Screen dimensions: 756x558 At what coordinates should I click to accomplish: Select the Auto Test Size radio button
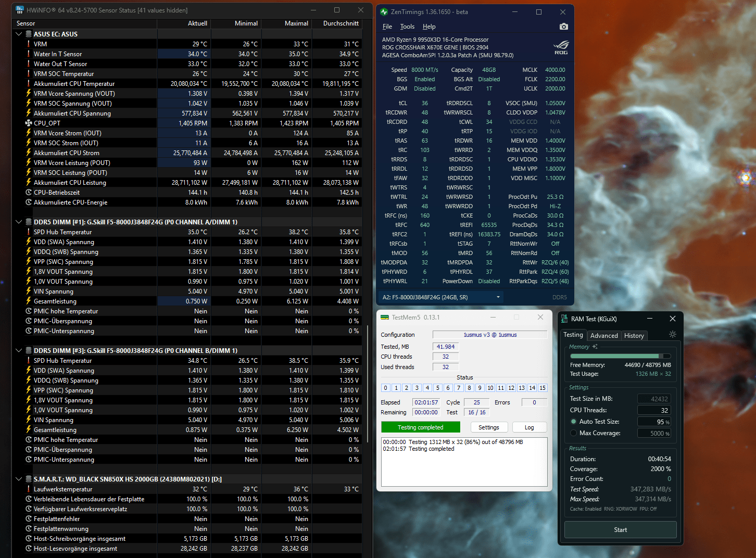(x=574, y=422)
